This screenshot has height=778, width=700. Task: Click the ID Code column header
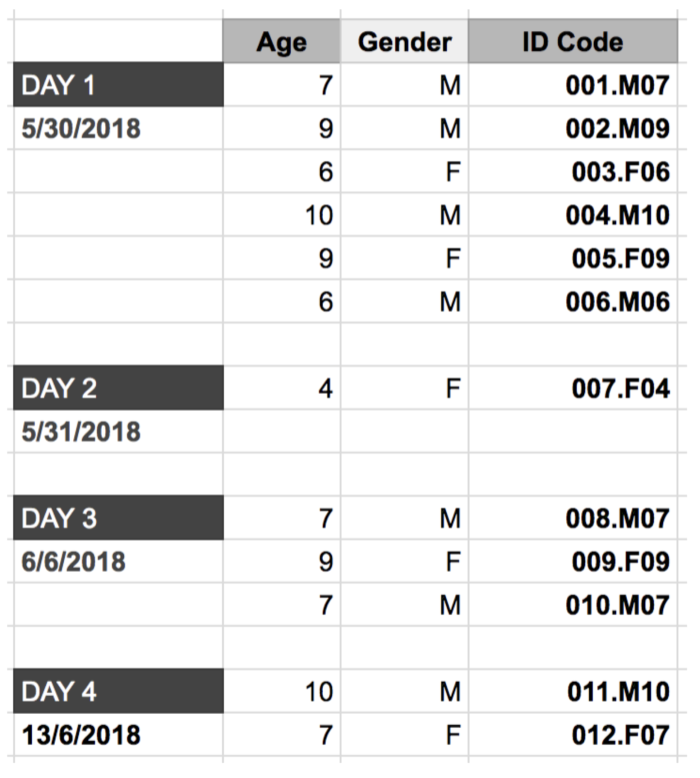coord(573,42)
